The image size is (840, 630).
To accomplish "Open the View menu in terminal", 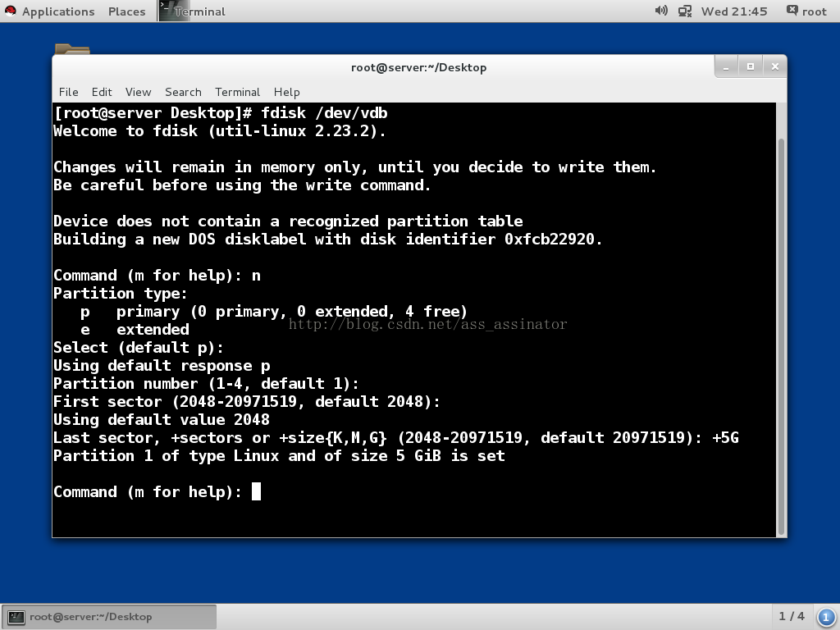I will click(138, 92).
